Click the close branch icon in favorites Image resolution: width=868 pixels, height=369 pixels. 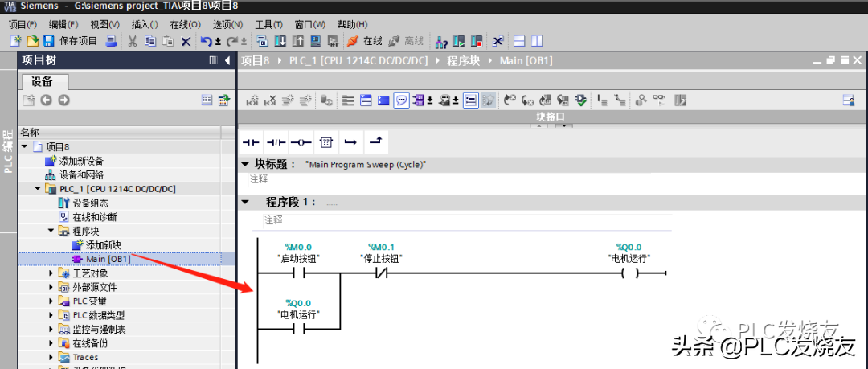[x=375, y=143]
